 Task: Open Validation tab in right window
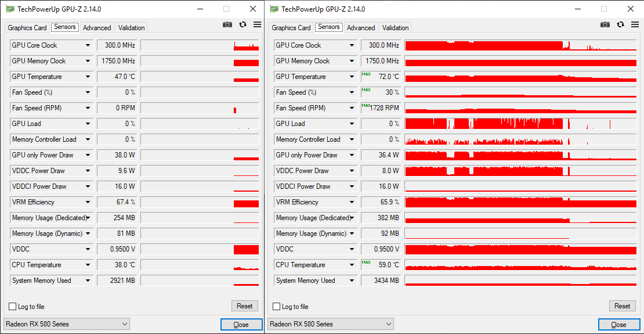point(396,28)
